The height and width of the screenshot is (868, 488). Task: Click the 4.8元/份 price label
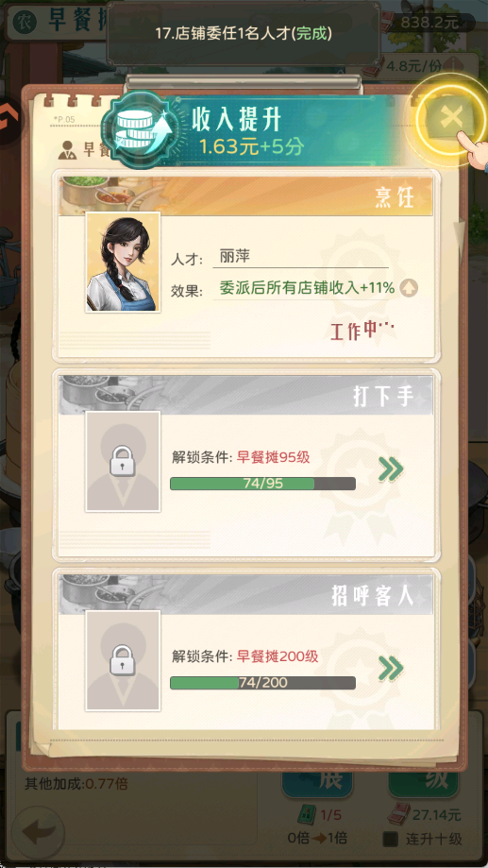tap(422, 65)
